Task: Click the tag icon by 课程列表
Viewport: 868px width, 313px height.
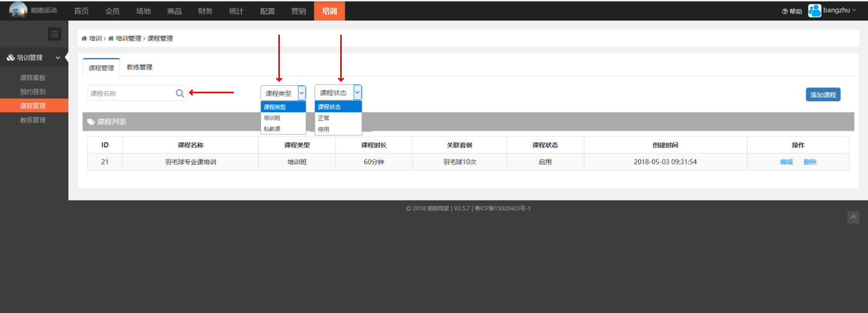Action: [x=91, y=122]
